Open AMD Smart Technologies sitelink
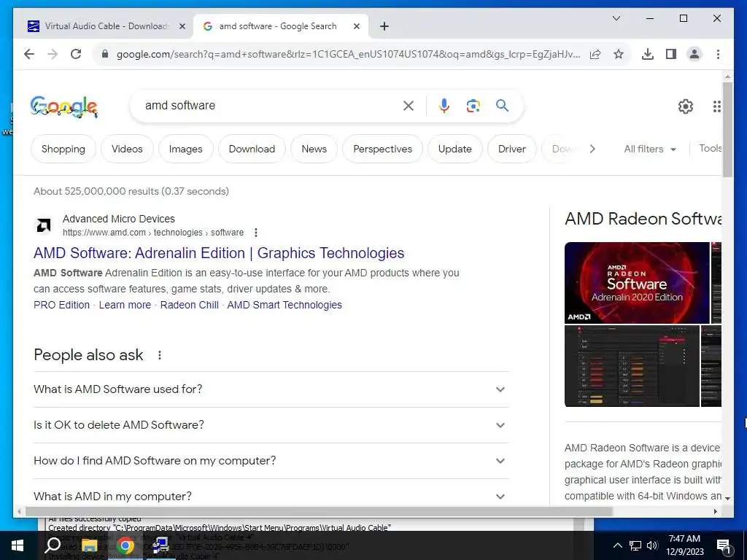Screen dimensions: 747x560 285,306
